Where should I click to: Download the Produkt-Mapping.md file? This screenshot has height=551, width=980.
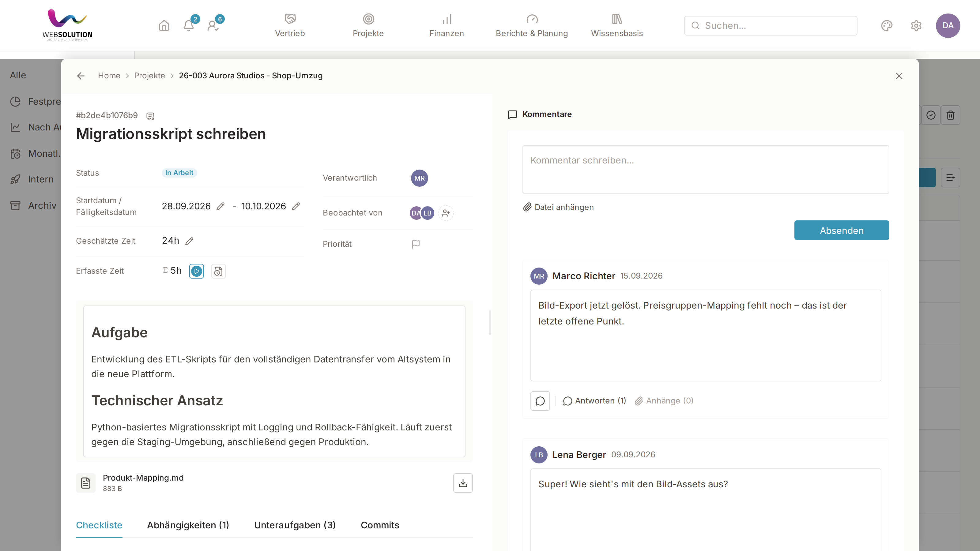[x=463, y=483]
